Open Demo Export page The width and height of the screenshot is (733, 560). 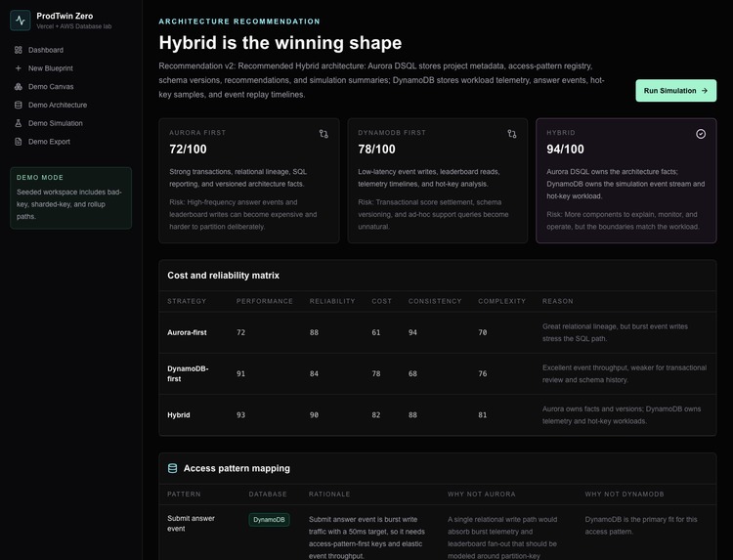pyautogui.click(x=70, y=142)
